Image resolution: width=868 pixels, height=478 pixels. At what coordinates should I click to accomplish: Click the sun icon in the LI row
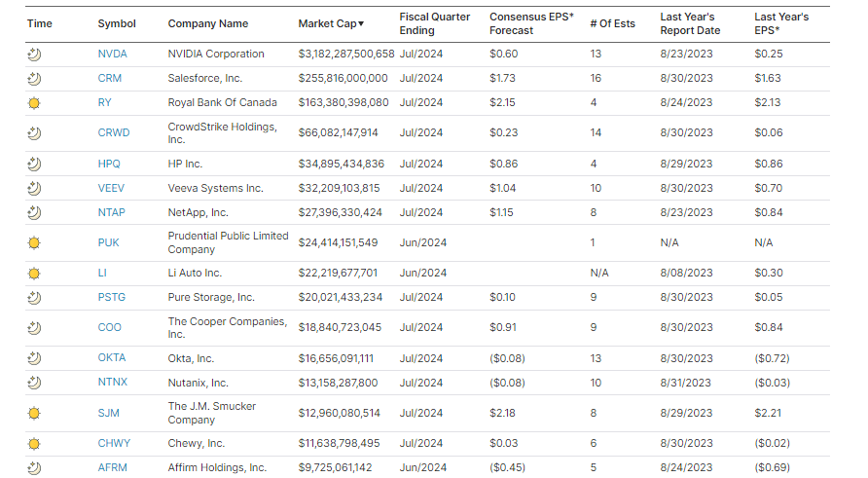[34, 274]
